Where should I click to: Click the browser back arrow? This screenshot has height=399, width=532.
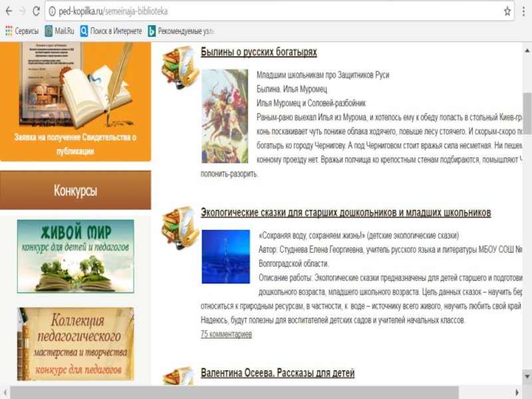coord(9,11)
